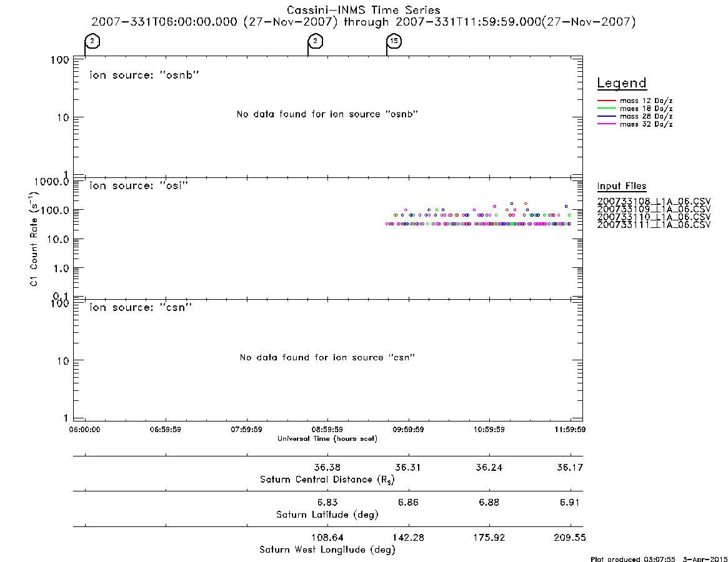Click the green mass 18 Da/z legend line
728x562 pixels.
[606, 109]
